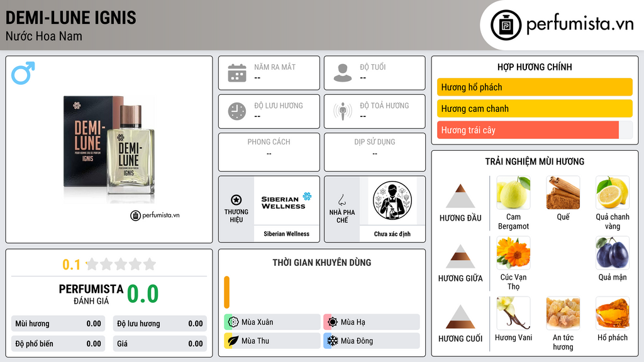
Task: Click the perfumista.vn site name text
Action: (580, 25)
